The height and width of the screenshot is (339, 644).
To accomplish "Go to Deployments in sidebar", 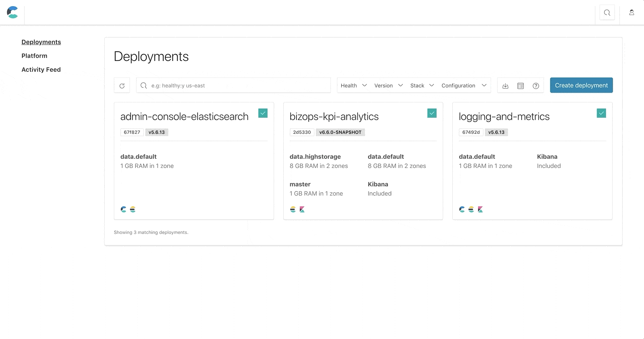I will click(x=41, y=42).
